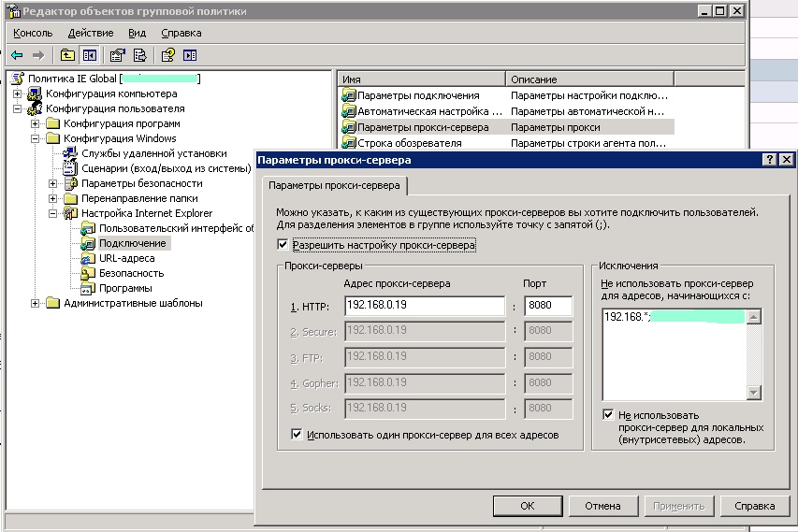798x532 pixels.
Task: Open the Справка menu in menu bar
Action: point(181,33)
